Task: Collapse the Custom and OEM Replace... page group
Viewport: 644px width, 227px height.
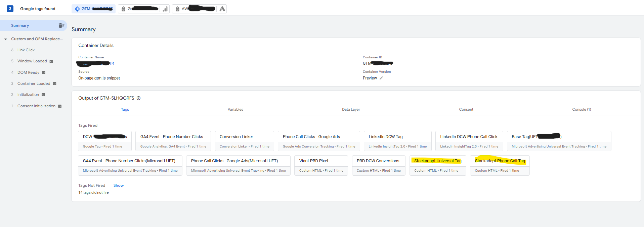Action: [x=6, y=39]
